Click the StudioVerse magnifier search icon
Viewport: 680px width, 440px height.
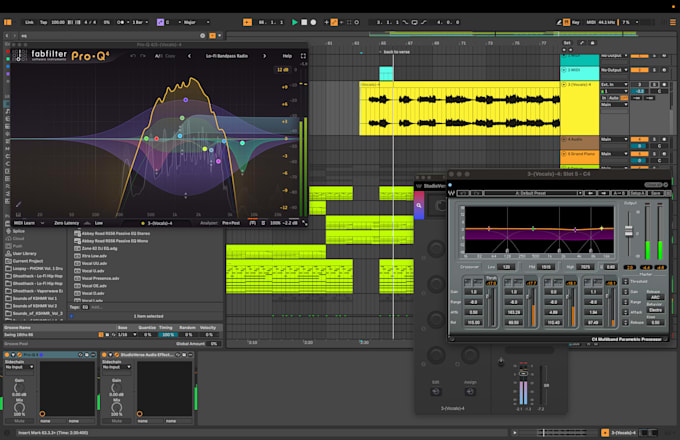click(419, 205)
